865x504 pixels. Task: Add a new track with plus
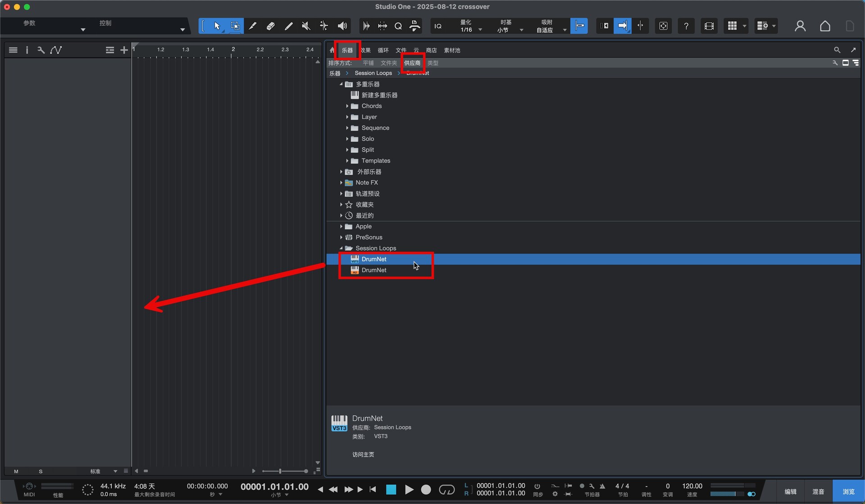[124, 50]
